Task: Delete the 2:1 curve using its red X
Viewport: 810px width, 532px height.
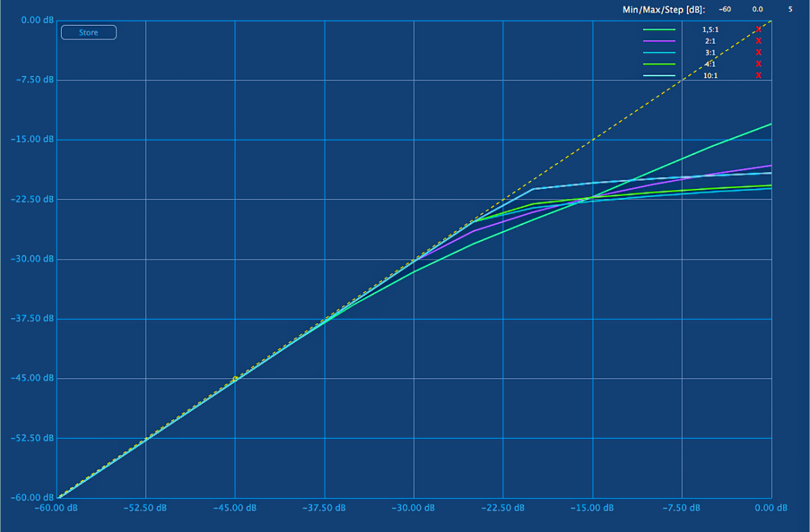Action: (x=758, y=41)
